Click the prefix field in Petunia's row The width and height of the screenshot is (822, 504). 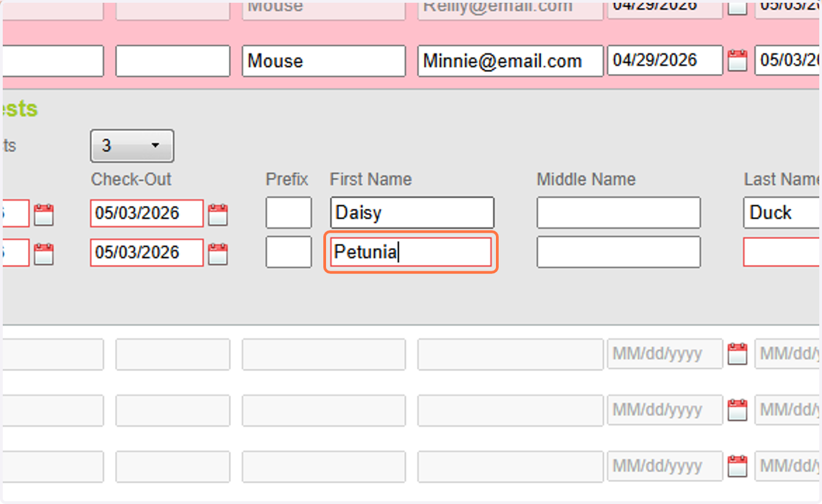tap(288, 252)
